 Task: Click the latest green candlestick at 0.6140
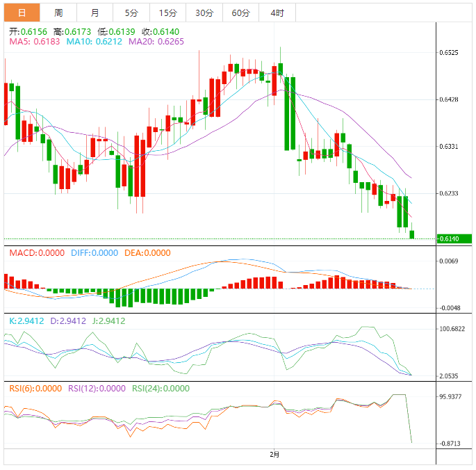pos(412,234)
